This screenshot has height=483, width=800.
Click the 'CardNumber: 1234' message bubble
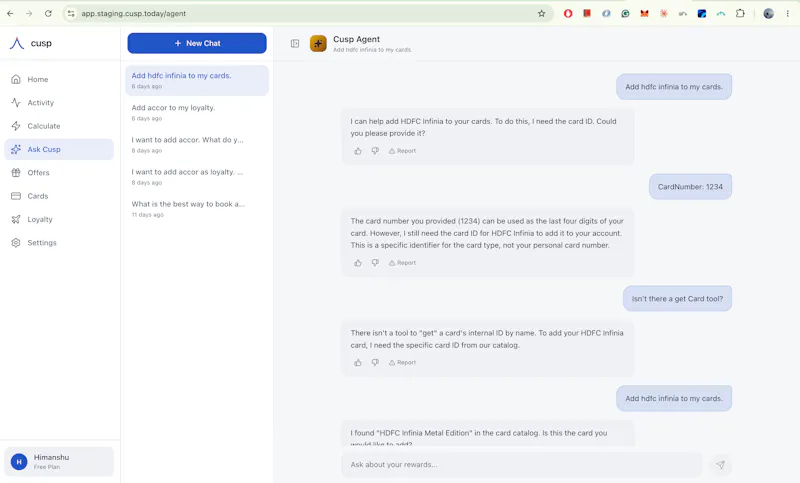coord(690,187)
